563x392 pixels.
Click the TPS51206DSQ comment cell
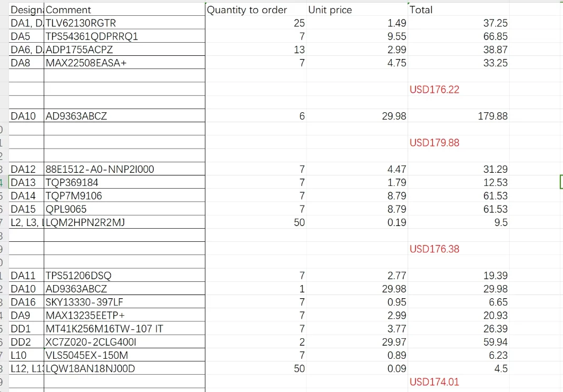click(x=125, y=276)
